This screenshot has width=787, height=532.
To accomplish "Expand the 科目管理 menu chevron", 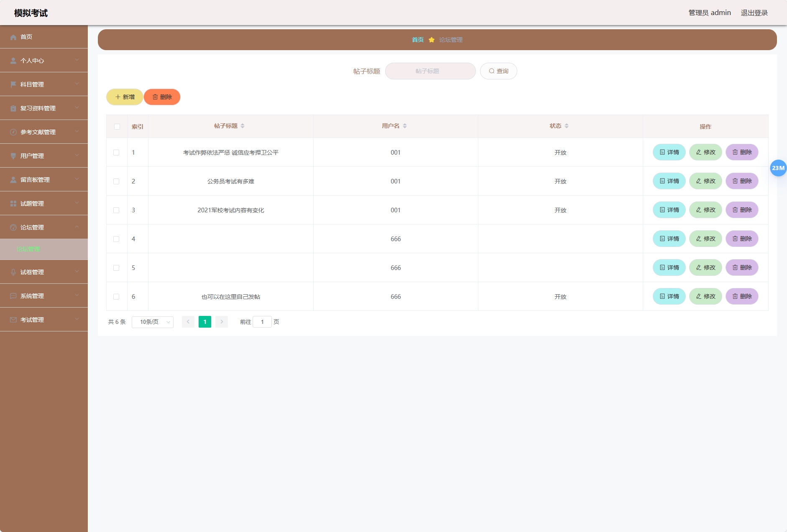I will pyautogui.click(x=77, y=84).
